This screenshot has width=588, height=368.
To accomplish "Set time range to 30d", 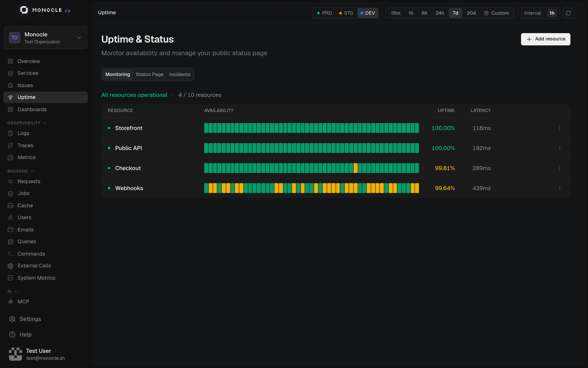I will [471, 13].
